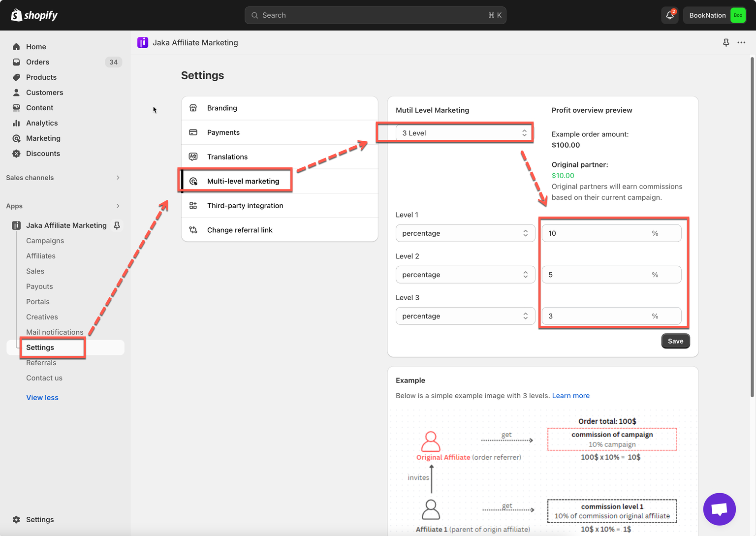The width and height of the screenshot is (756, 536).
Task: Open the Home icon in sidebar
Action: point(16,47)
